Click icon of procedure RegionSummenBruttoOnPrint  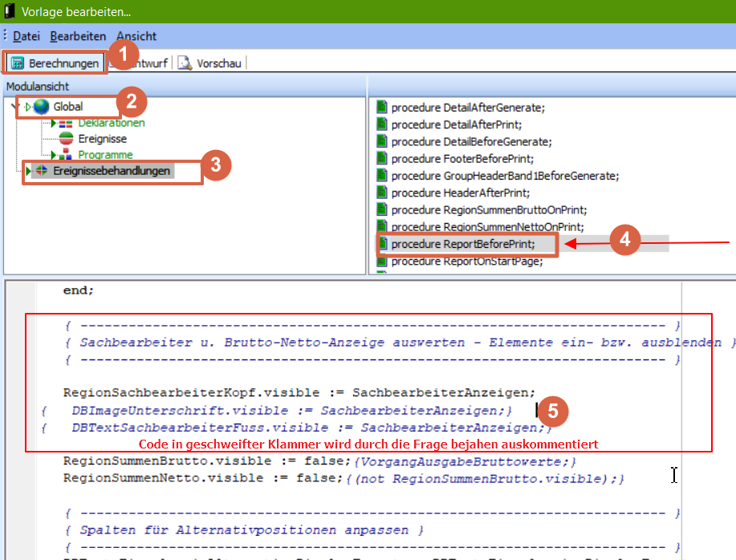coord(381,209)
